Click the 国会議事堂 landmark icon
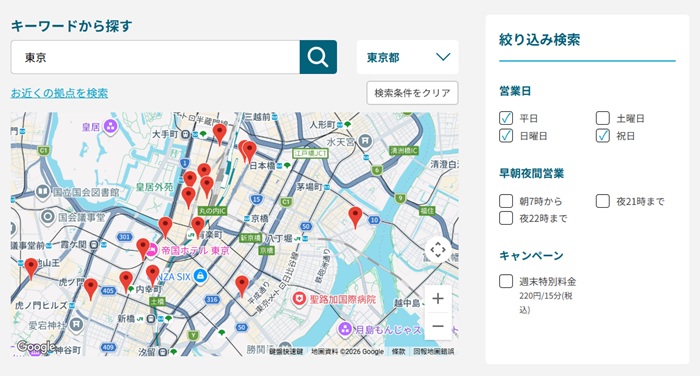The height and width of the screenshot is (376, 700). click(48, 217)
